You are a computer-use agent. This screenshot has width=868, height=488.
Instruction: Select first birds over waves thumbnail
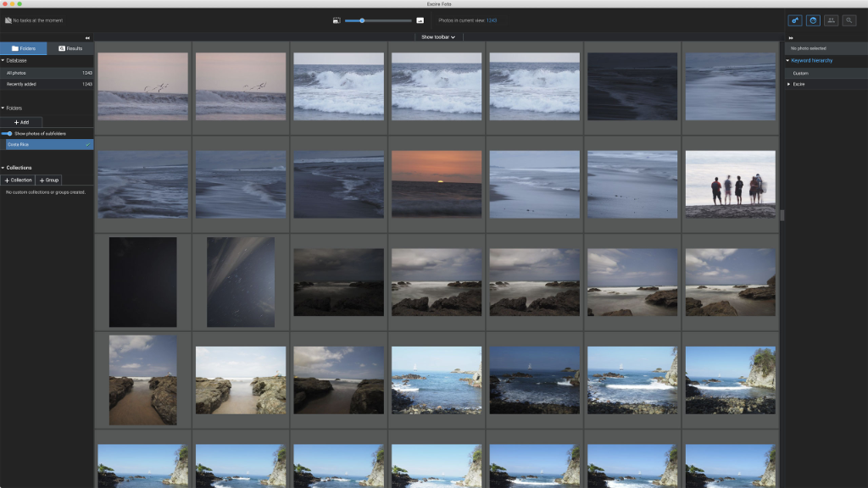(142, 86)
